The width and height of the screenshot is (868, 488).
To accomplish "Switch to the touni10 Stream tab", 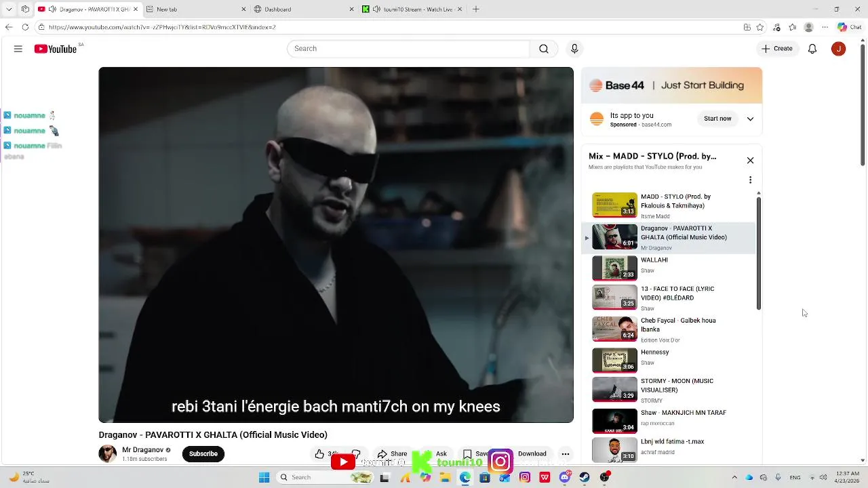I will pyautogui.click(x=412, y=9).
